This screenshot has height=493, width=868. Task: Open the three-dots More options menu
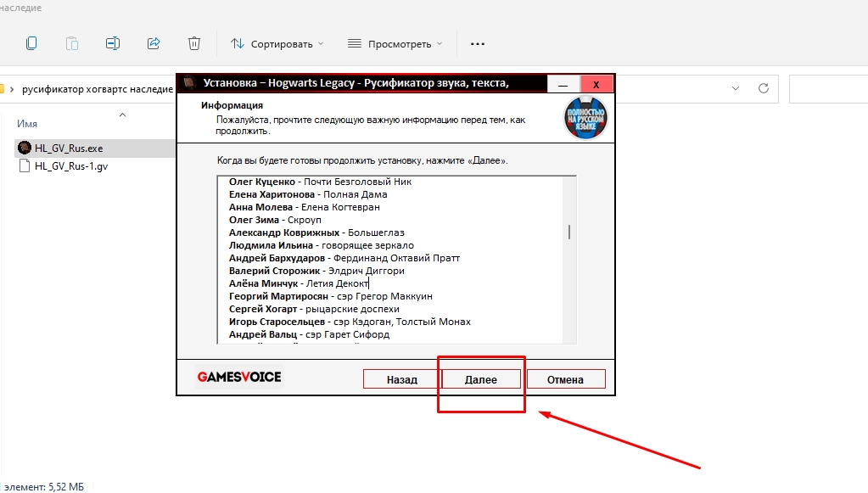477,44
